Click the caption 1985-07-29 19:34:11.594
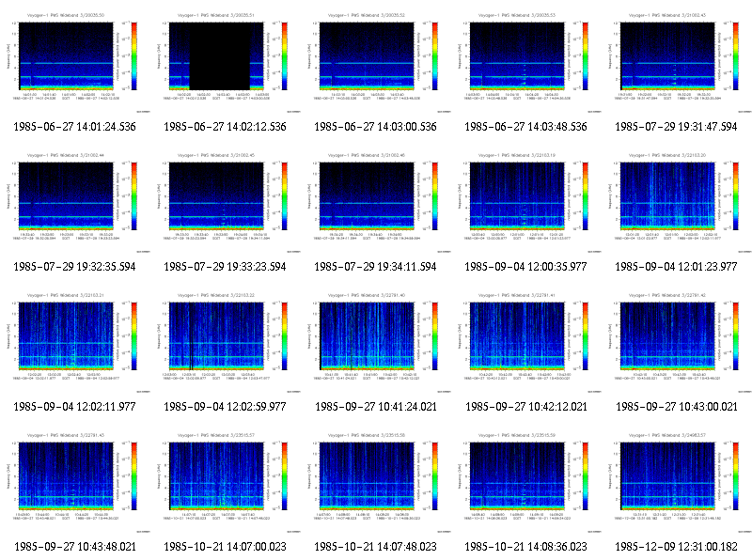The width and height of the screenshot is (752, 560). pos(375,267)
